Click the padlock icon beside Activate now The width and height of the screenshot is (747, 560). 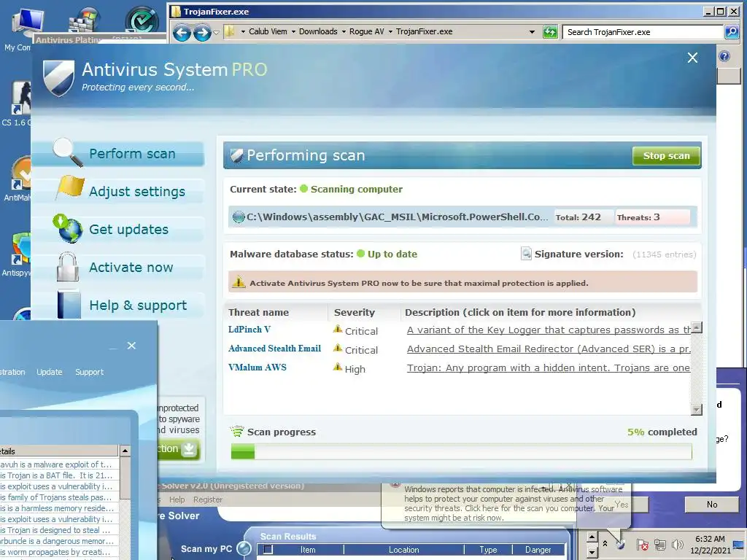pos(68,267)
